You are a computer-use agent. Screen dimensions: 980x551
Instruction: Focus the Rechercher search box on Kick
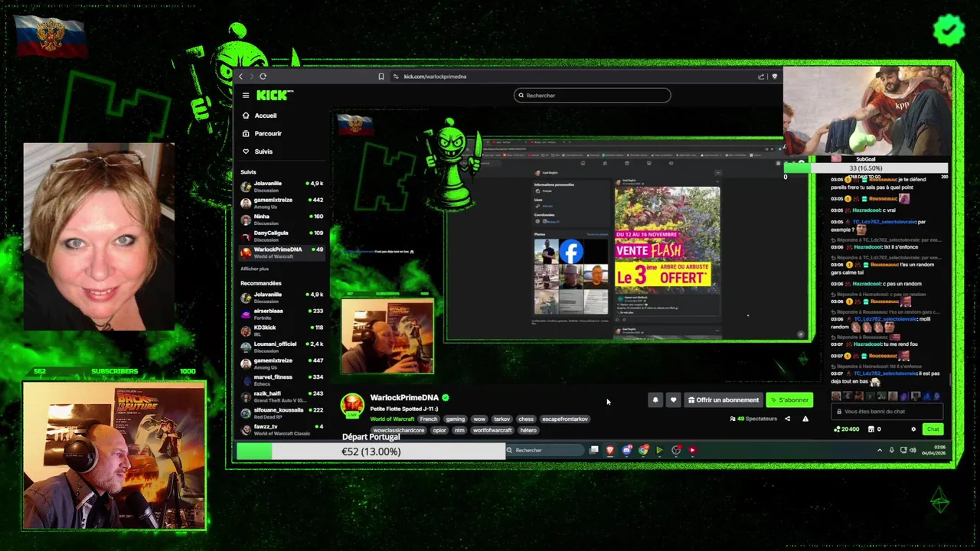592,96
